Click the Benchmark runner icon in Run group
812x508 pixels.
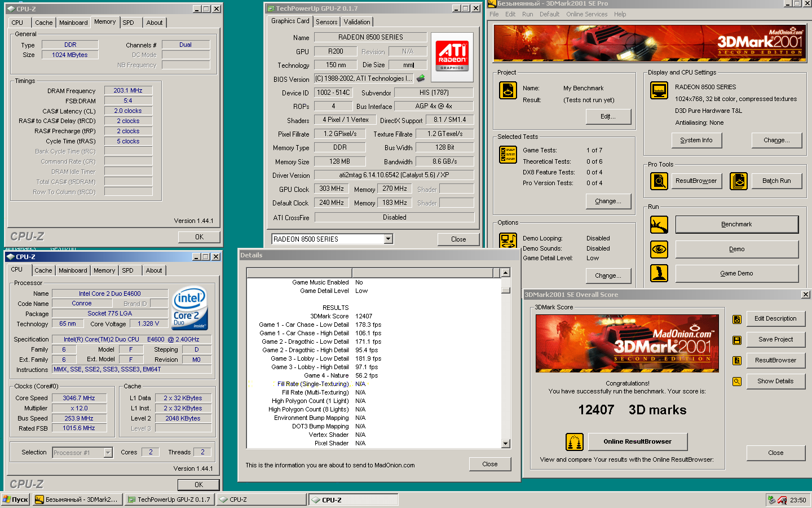[659, 225]
